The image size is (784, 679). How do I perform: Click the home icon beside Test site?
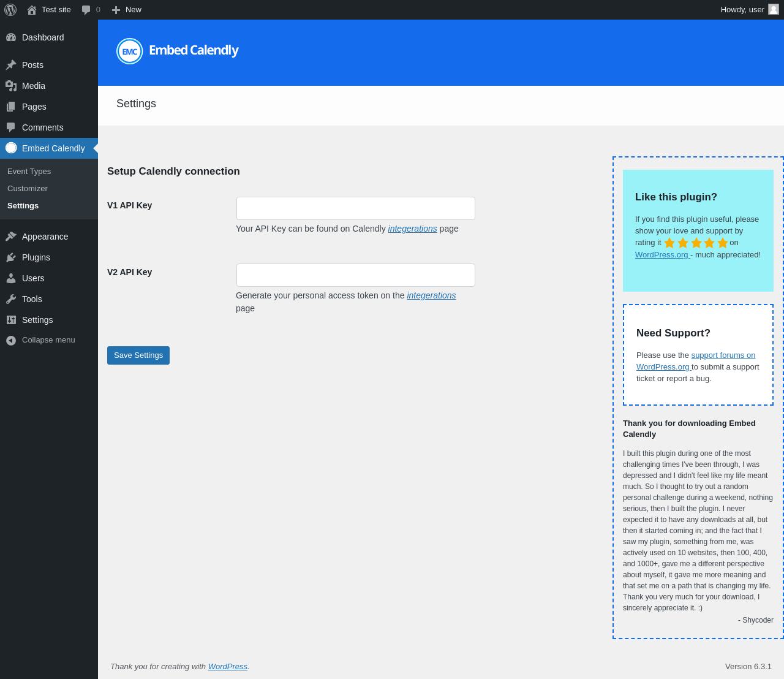[32, 10]
